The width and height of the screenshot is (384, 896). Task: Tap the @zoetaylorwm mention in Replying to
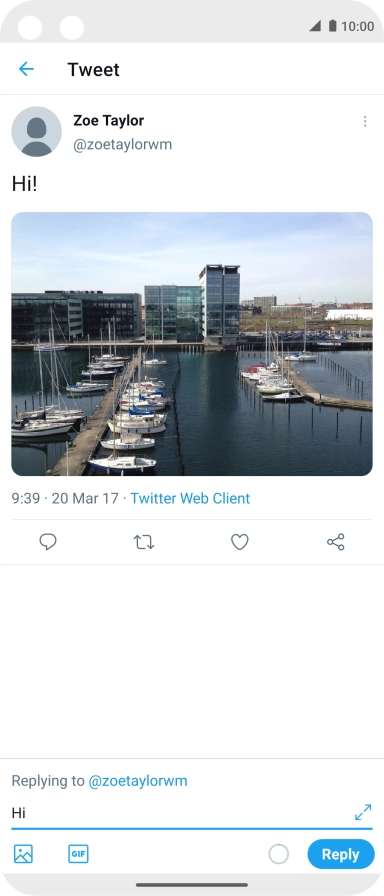pos(138,781)
